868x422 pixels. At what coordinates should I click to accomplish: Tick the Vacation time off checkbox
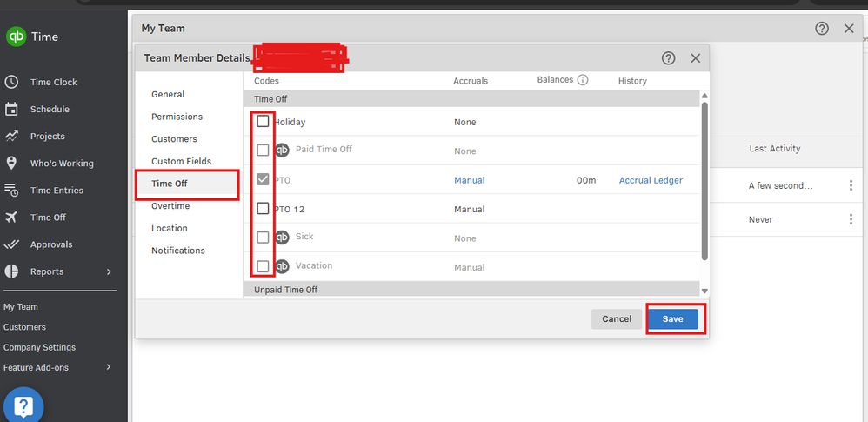[263, 266]
